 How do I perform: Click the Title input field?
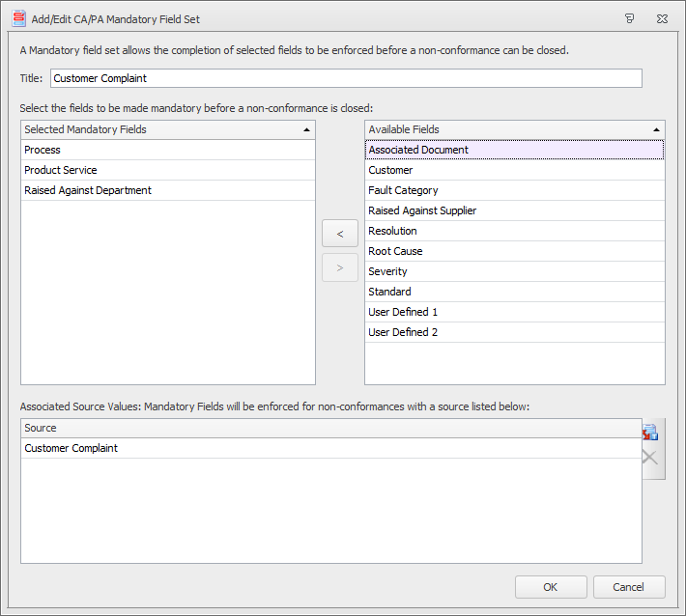click(x=346, y=78)
